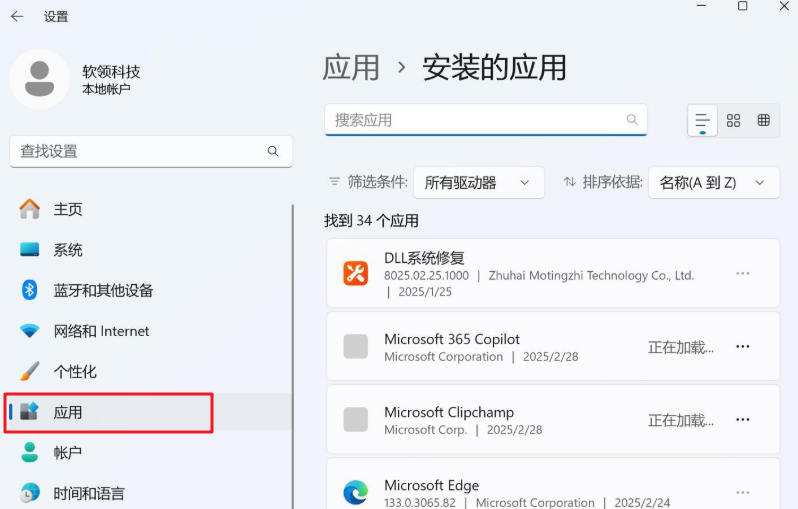Click the DLL系统修复 app icon
Screen dimensions: 798x509
click(x=356, y=273)
